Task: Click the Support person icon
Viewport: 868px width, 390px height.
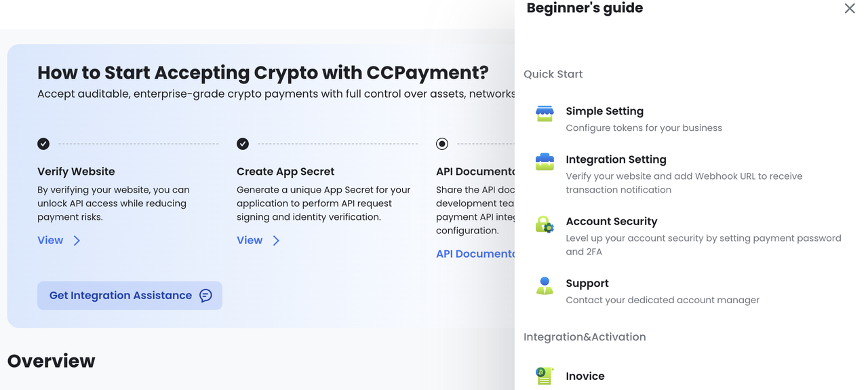Action: (545, 286)
